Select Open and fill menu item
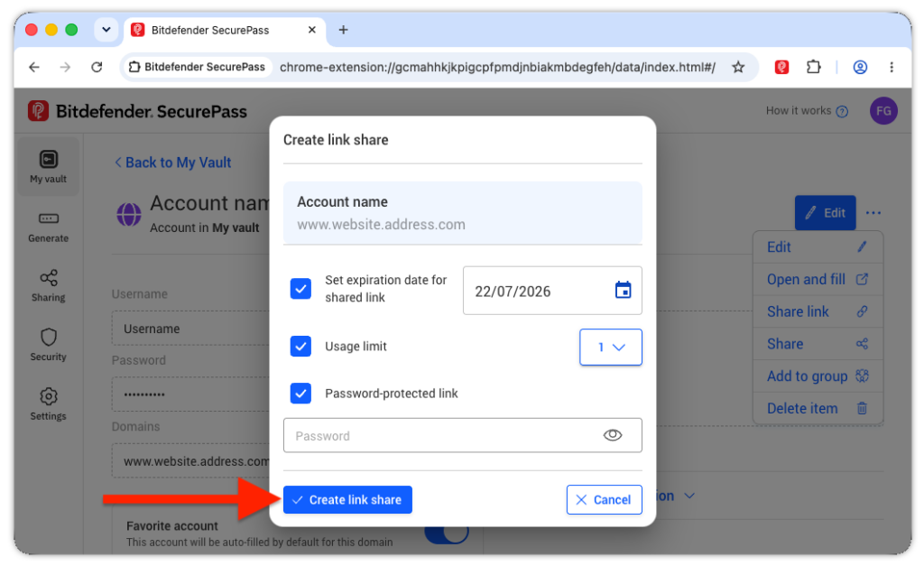924x566 pixels. 818,280
